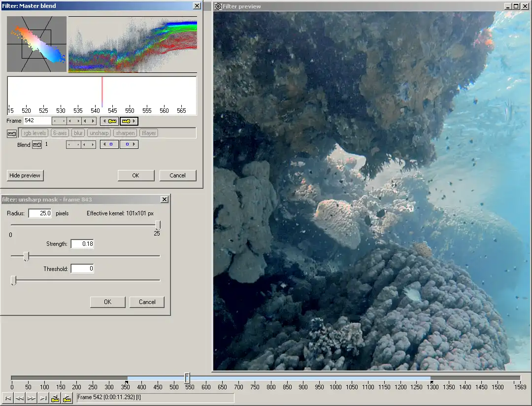
Task: Click the Strength slider handle
Action: point(27,256)
